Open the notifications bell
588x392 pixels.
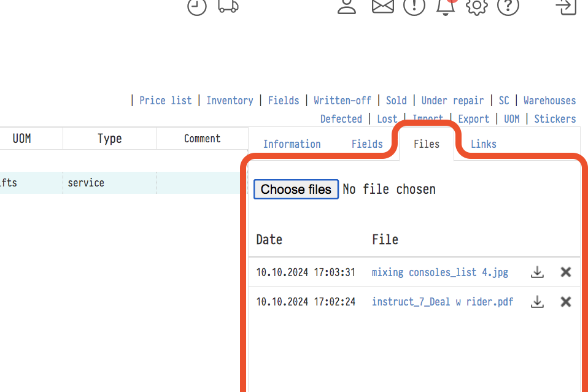point(446,6)
